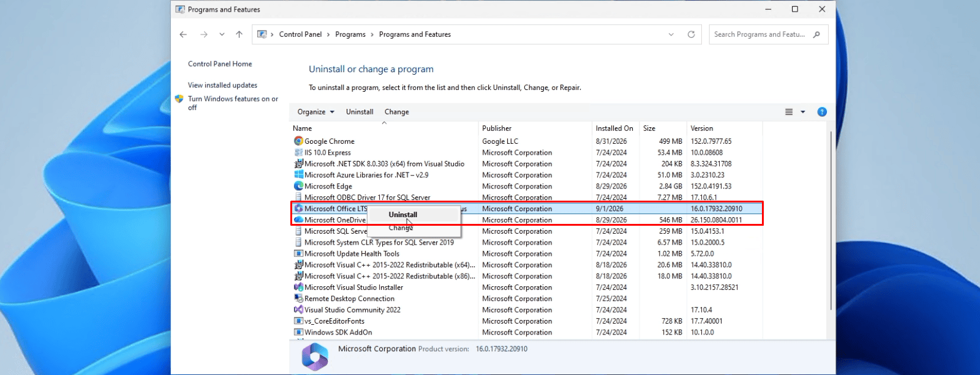980x375 pixels.
Task: Click Programs in the breadcrumb
Action: tap(350, 34)
